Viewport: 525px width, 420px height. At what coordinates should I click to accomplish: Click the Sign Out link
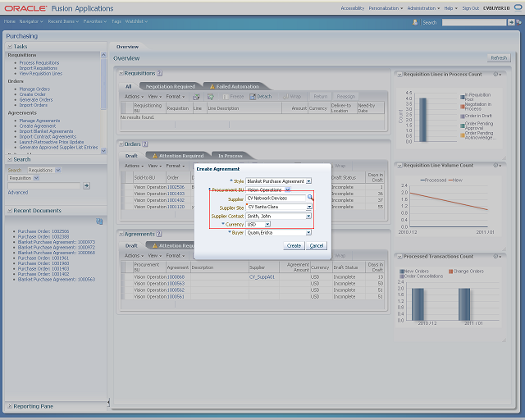pyautogui.click(x=470, y=8)
